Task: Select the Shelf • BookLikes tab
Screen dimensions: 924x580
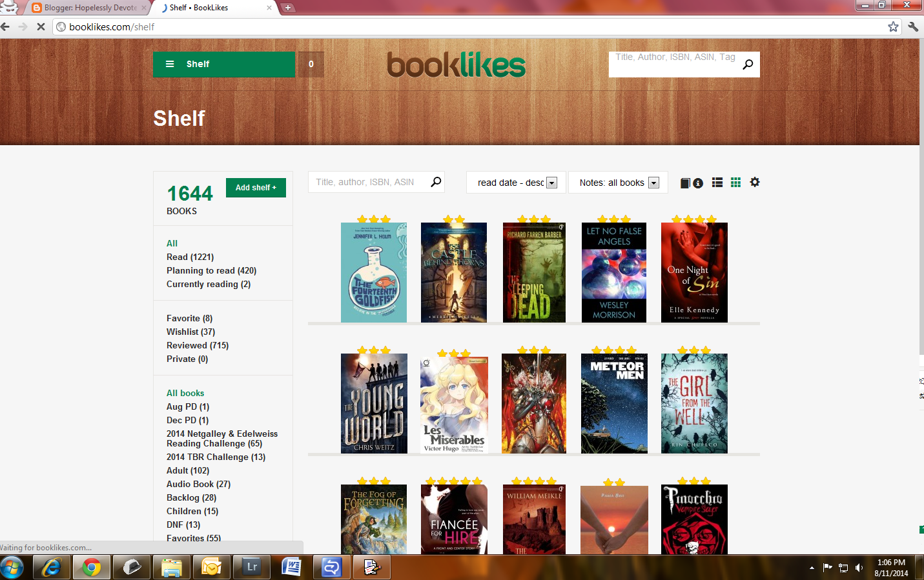Action: coord(215,8)
